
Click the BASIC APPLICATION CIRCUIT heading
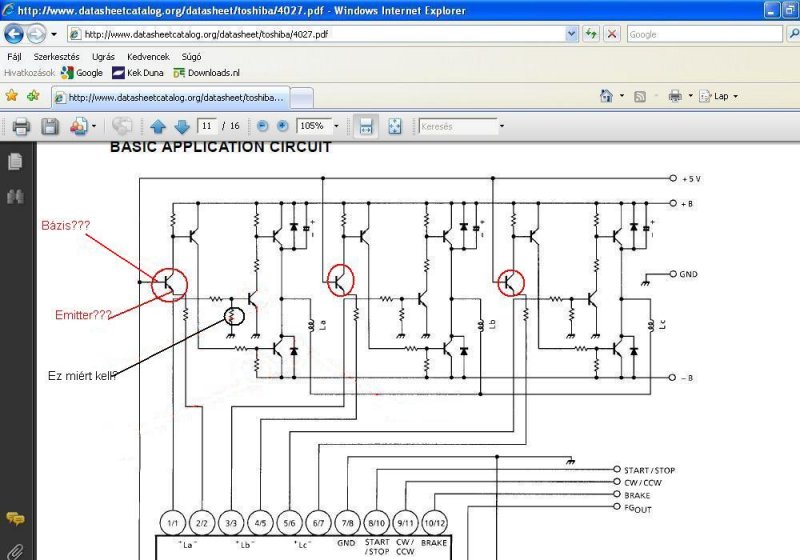click(x=220, y=147)
